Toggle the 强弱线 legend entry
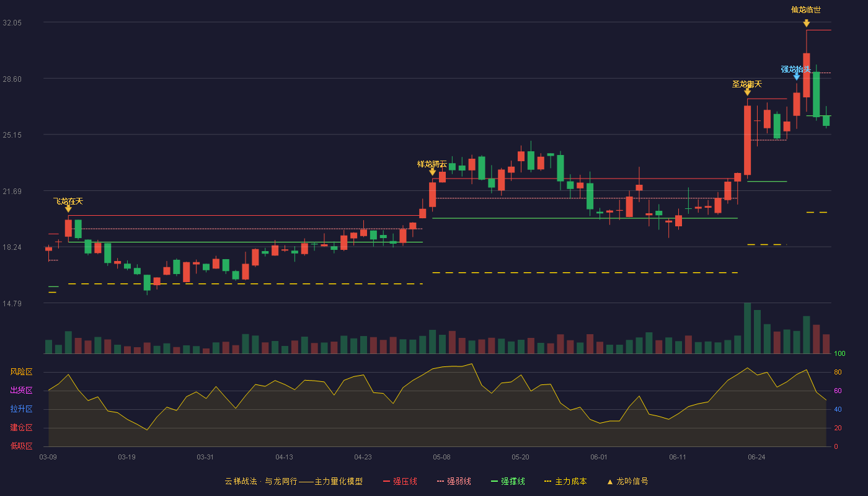 454,481
